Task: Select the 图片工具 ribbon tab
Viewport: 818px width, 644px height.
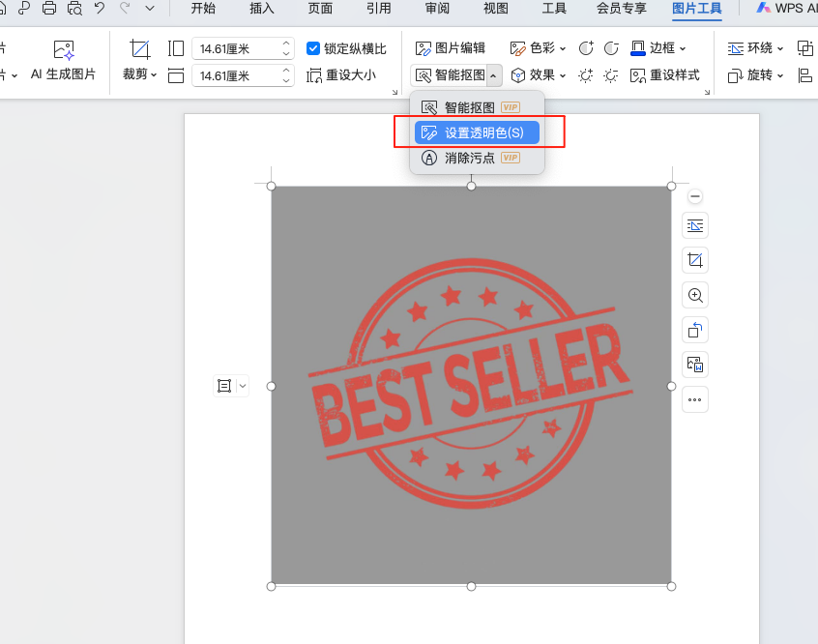Action: pos(697,9)
